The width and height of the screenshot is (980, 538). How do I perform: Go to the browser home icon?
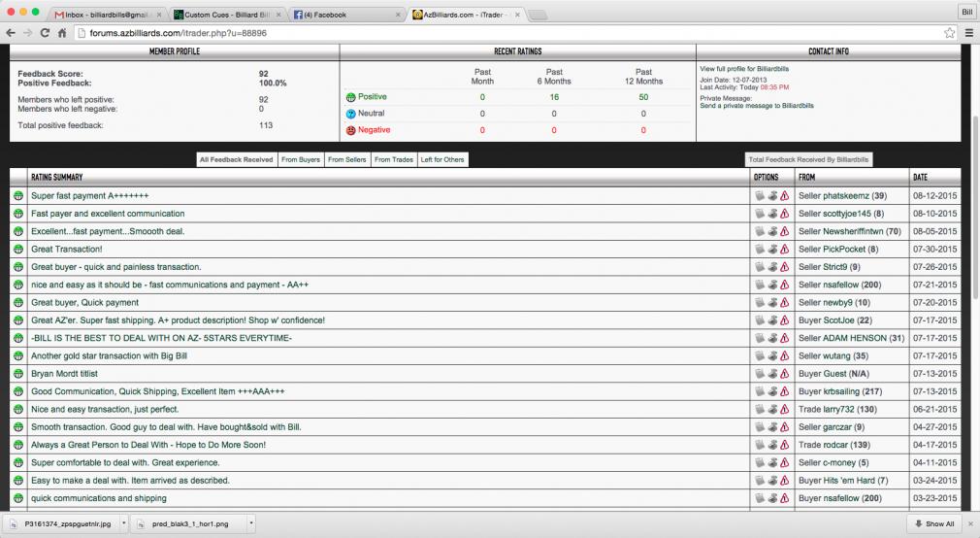click(x=62, y=32)
